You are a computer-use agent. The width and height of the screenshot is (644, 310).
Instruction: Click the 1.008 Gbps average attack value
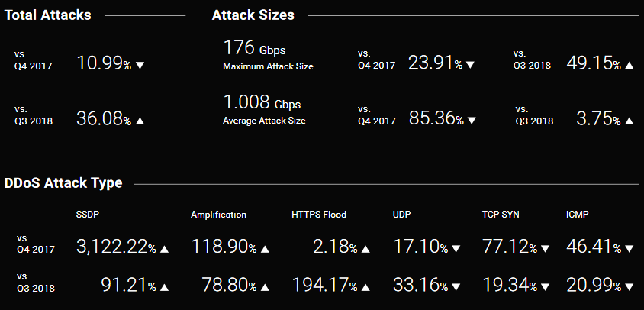262,102
